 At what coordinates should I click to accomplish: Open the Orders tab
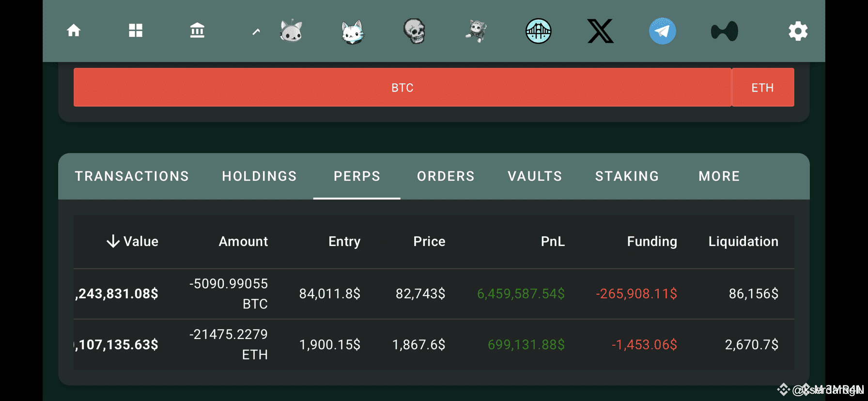click(x=446, y=176)
